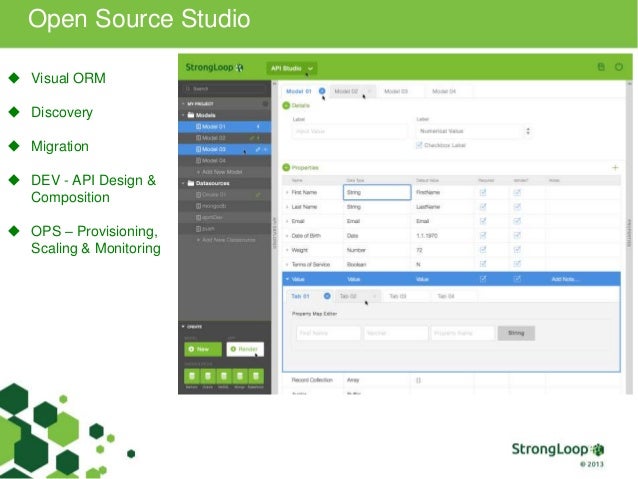Switch to Tab 03 in property editor
The width and height of the screenshot is (638, 479).
pos(398,296)
